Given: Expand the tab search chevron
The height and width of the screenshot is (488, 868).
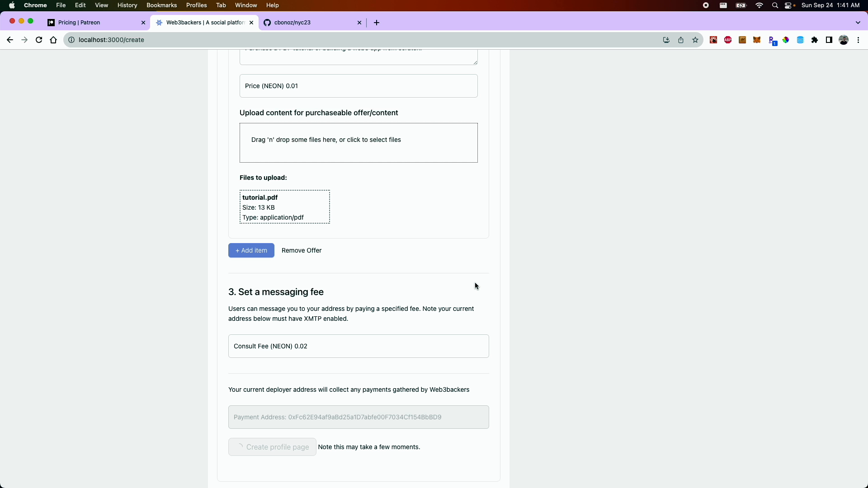Looking at the screenshot, I should point(858,23).
